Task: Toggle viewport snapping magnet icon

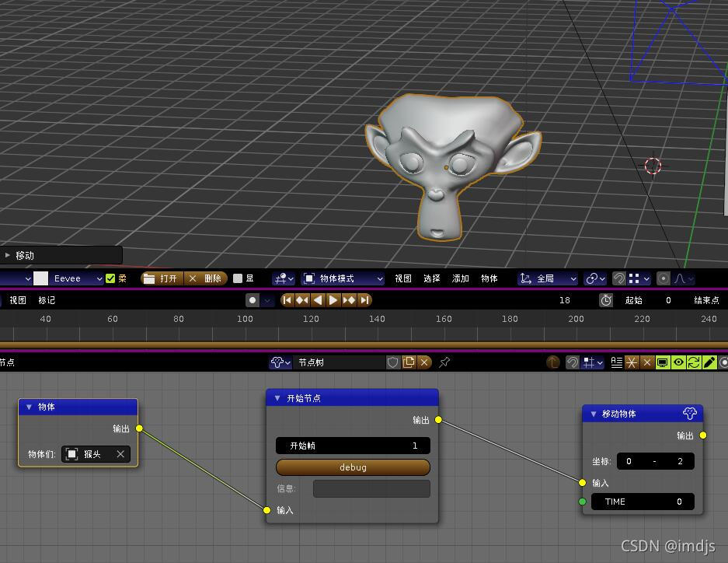Action: pyautogui.click(x=619, y=278)
